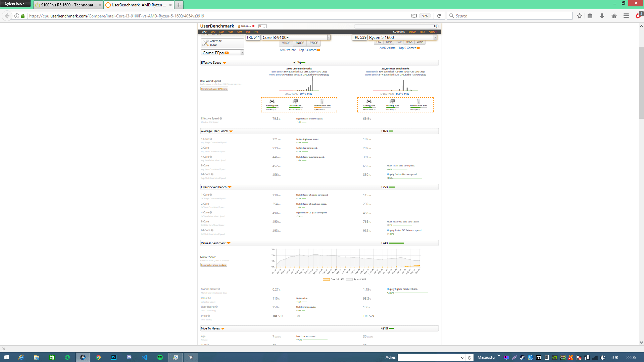Open Photoshop from the taskbar
This screenshot has width=644, height=362.
click(x=114, y=357)
